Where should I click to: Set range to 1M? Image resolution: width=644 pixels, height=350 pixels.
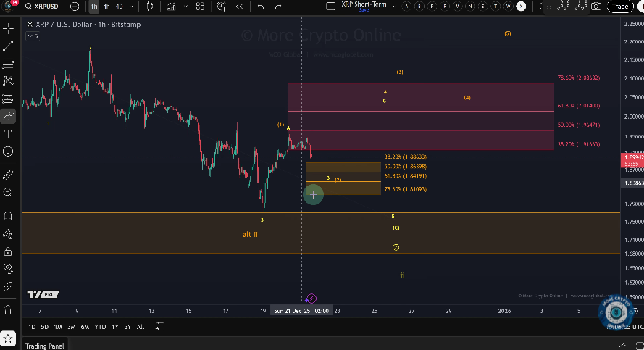tap(58, 327)
